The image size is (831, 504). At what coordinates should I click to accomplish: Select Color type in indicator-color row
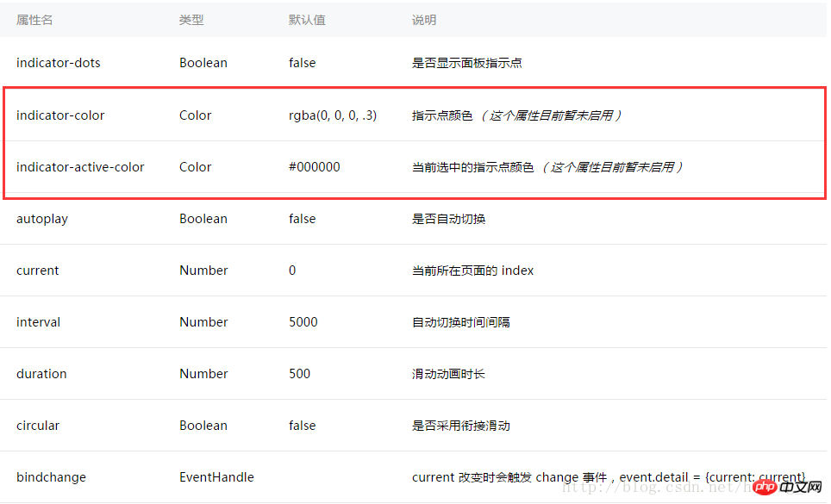195,115
